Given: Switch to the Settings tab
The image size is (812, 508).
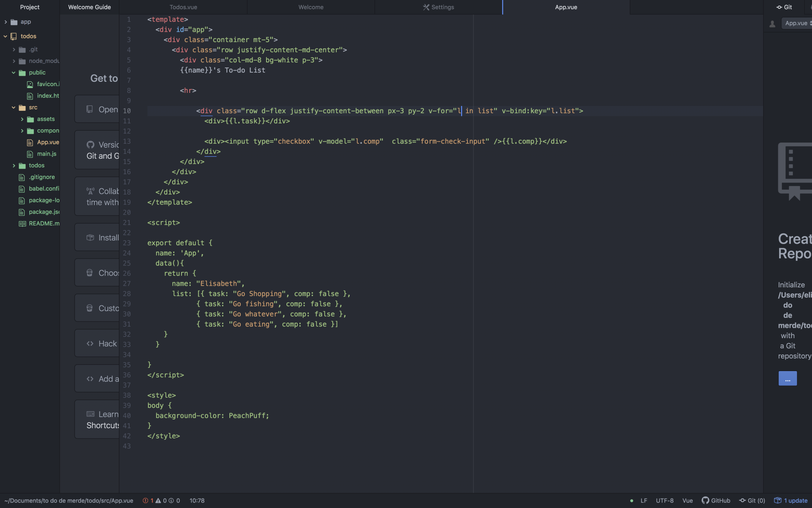Looking at the screenshot, I should tap(438, 7).
